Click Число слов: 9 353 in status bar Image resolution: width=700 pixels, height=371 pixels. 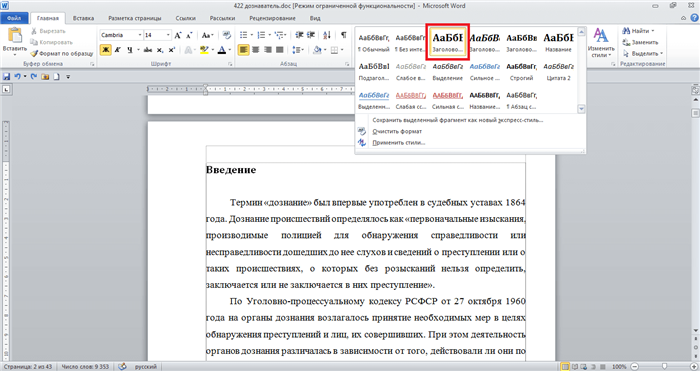85,367
